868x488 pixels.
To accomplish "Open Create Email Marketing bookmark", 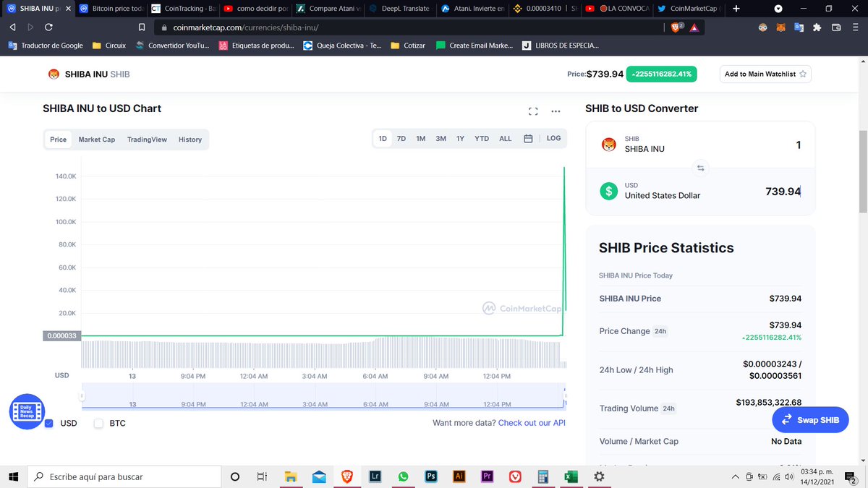I will pos(474,45).
